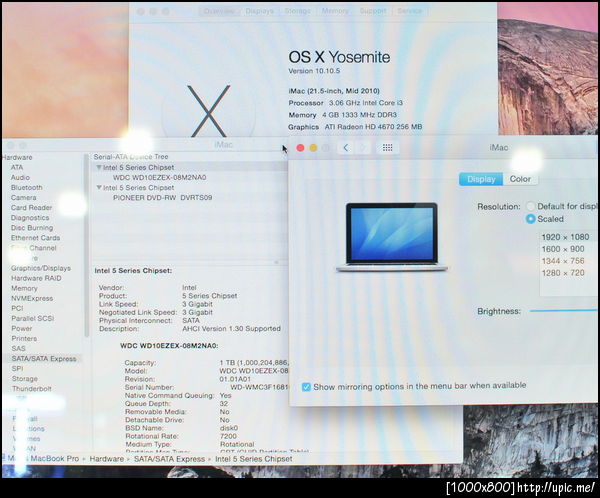Switch to the Display tab
This screenshot has width=600, height=498.
click(481, 179)
